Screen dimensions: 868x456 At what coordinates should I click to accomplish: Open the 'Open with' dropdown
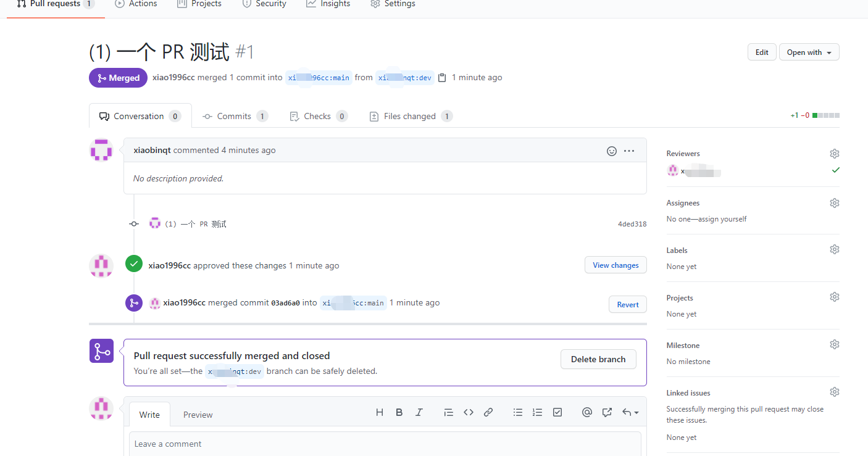(x=809, y=52)
